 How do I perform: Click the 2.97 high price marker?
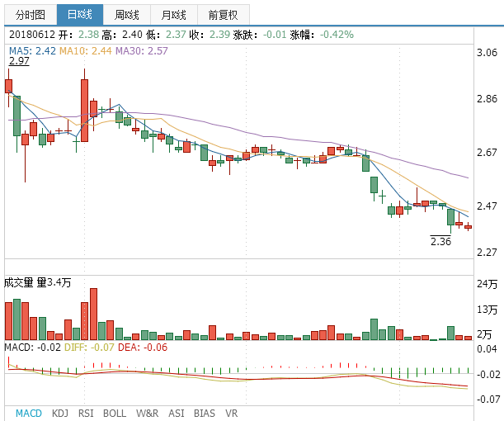tap(19, 61)
